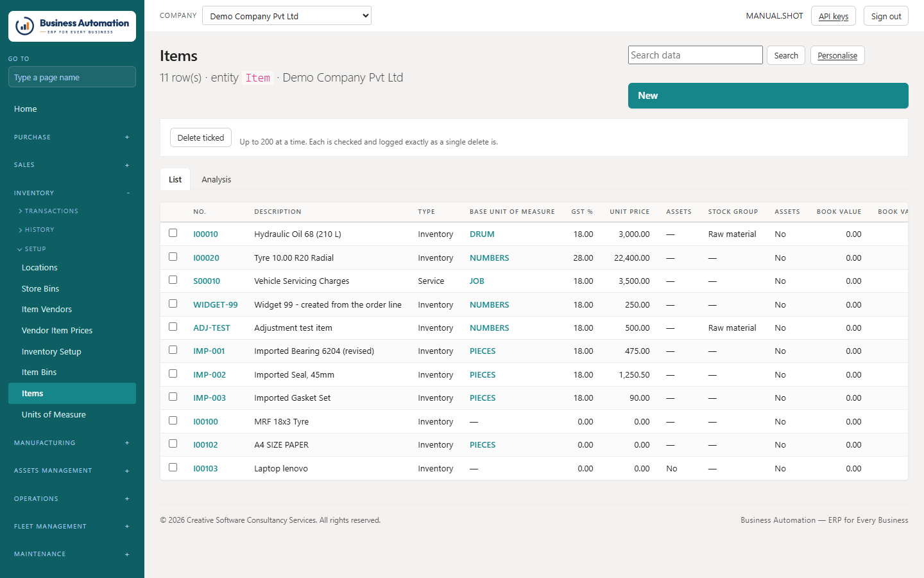
Task: Click the Base Unit of Measure header
Action: click(x=512, y=212)
